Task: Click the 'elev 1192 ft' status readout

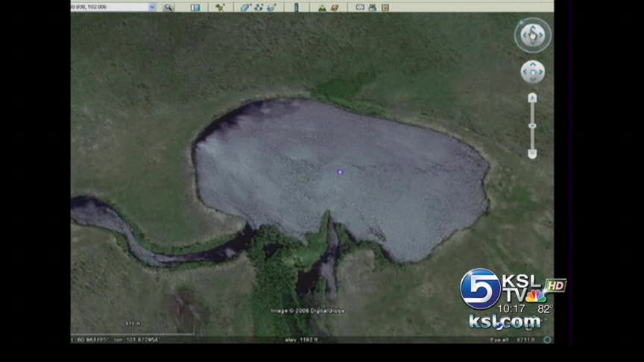Action: click(301, 340)
